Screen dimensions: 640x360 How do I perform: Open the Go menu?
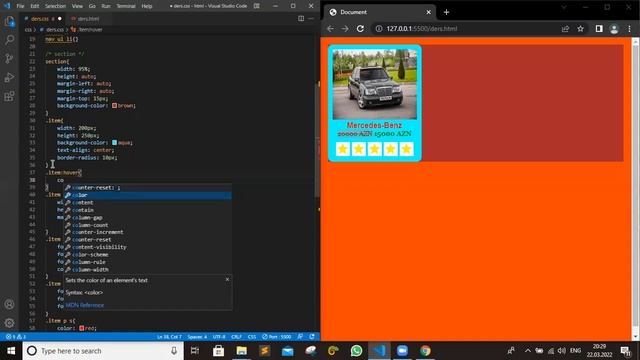click(x=92, y=6)
